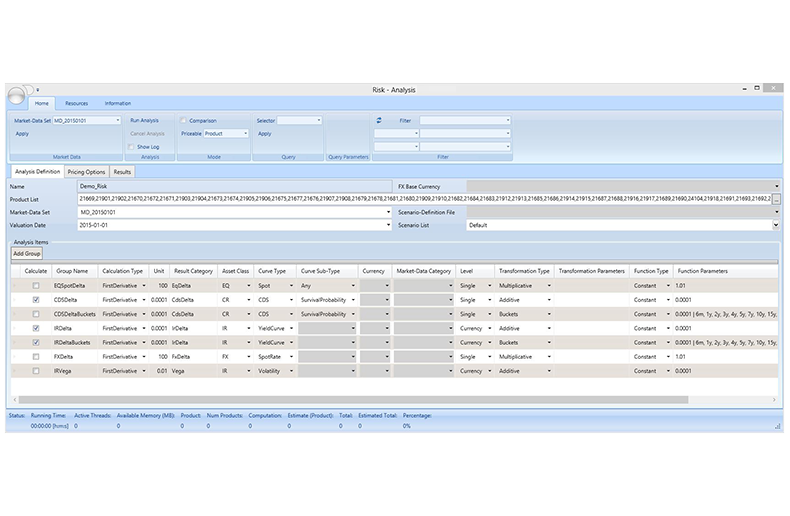This screenshot has width=790, height=516.
Task: Open the Product List browse button
Action: point(776,200)
